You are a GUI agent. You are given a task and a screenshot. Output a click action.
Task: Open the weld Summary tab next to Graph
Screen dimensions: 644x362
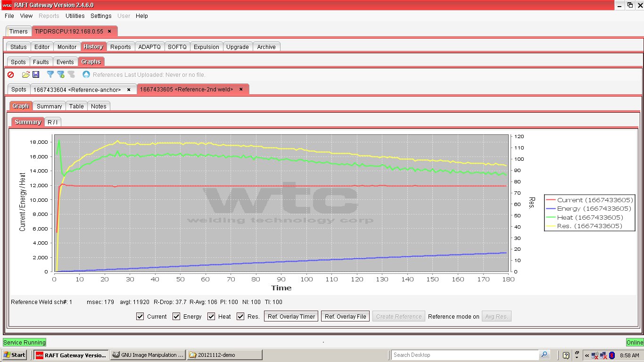(x=50, y=106)
